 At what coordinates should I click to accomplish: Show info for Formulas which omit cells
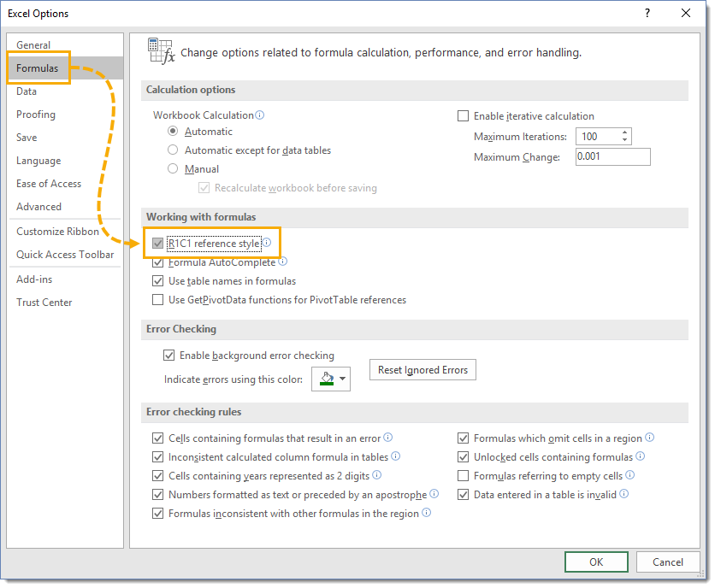click(650, 437)
